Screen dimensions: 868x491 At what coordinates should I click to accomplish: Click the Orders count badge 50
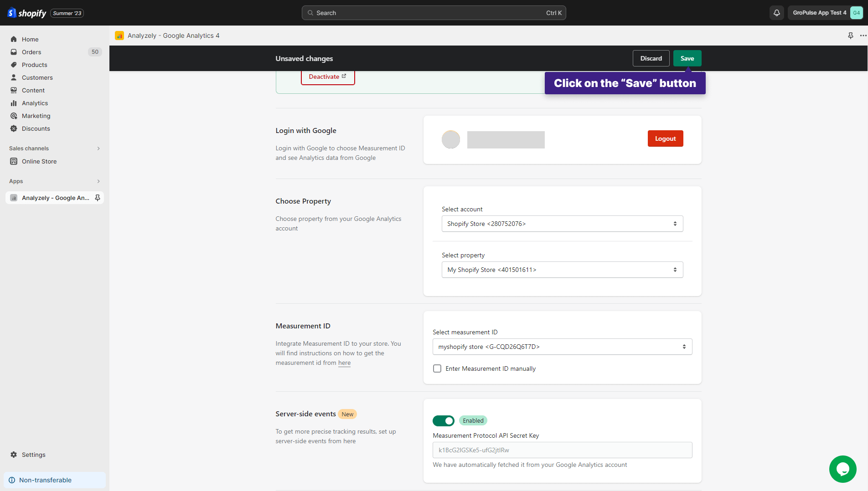(95, 52)
